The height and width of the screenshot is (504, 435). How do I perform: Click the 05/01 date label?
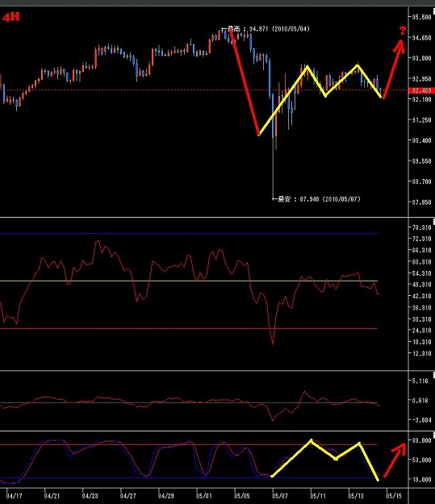(204, 496)
